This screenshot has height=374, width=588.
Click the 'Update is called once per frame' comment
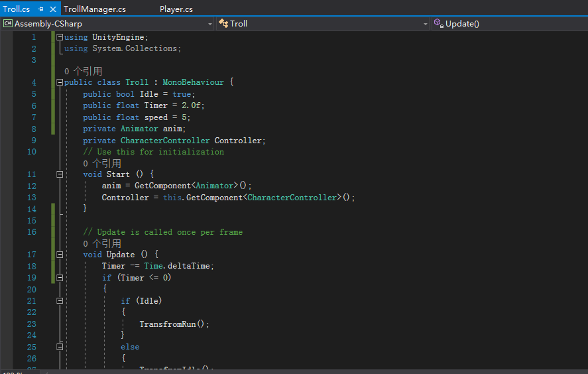click(x=163, y=232)
